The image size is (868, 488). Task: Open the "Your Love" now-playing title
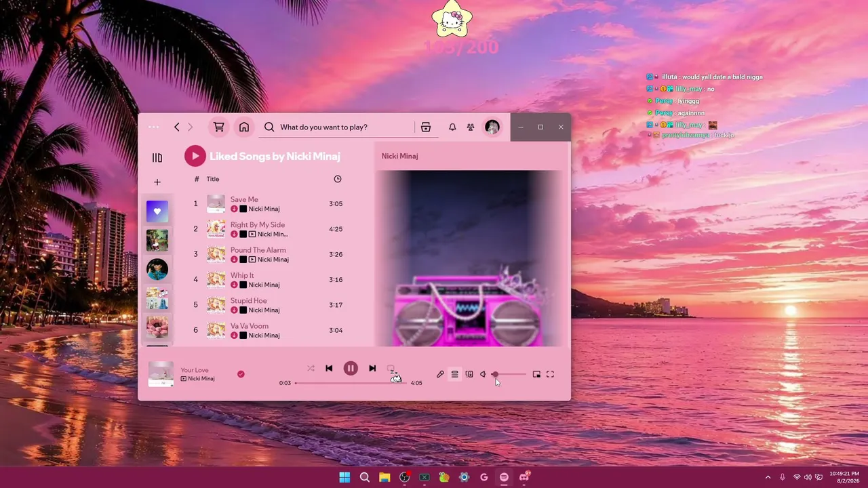tap(195, 370)
